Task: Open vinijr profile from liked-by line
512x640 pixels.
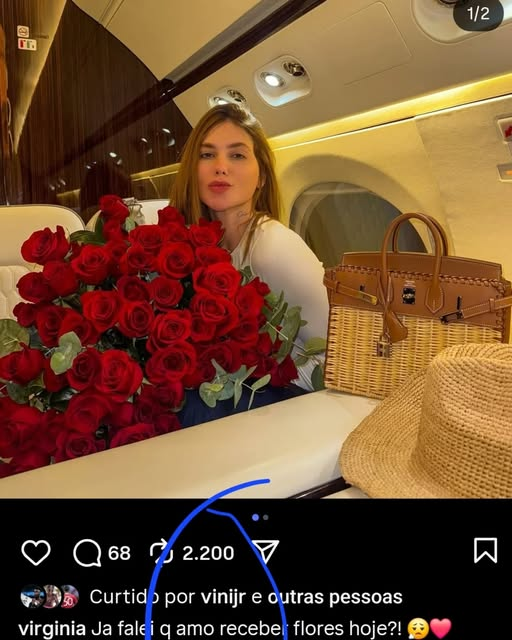Action: pyautogui.click(x=224, y=597)
